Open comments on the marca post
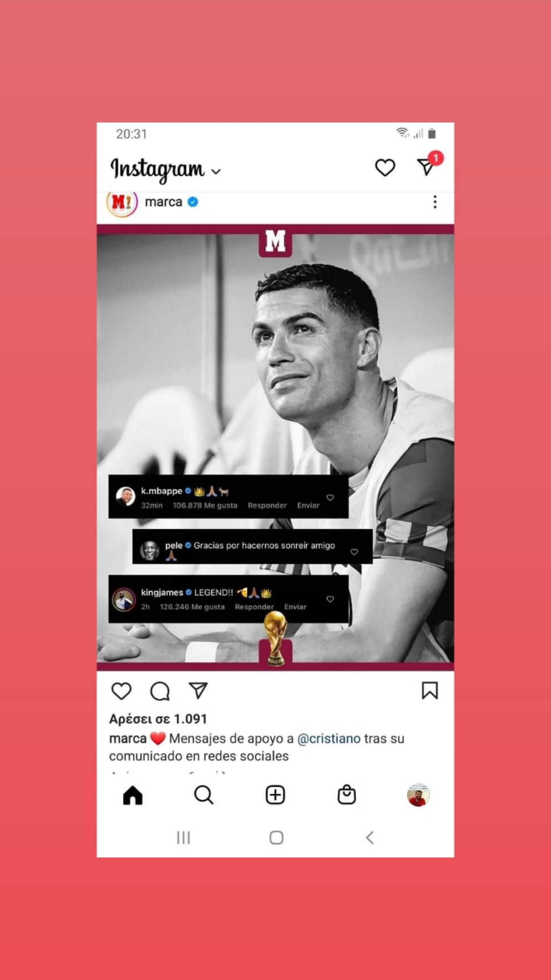The image size is (551, 980). pos(160,691)
